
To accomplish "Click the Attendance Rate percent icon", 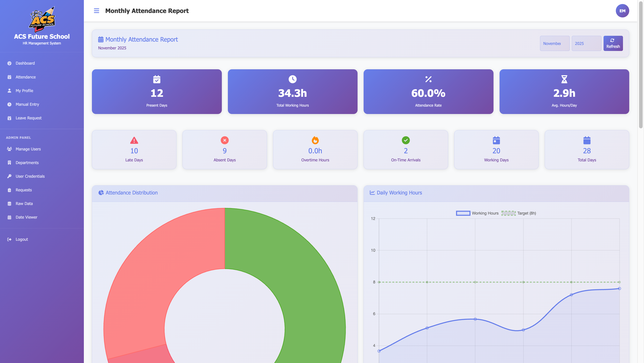I will click(x=428, y=79).
